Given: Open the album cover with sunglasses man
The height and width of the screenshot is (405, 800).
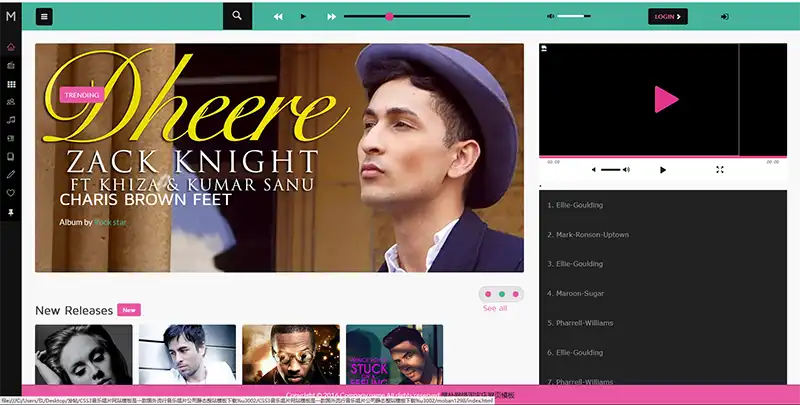Looking at the screenshot, I should tap(291, 355).
